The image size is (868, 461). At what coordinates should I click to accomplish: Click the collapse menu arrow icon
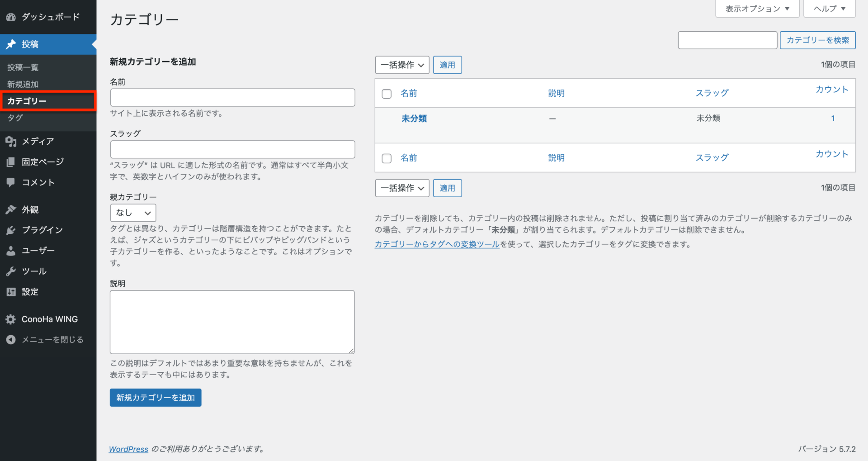tap(11, 340)
